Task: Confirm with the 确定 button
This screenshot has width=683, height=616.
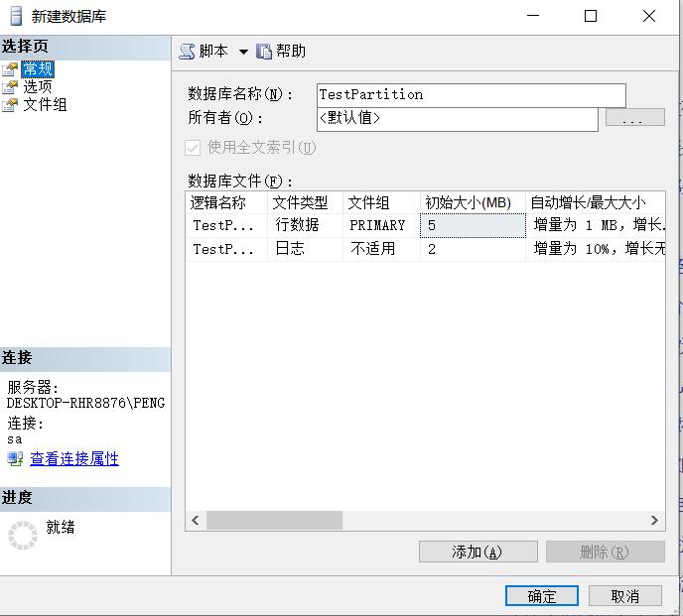Action: (542, 596)
